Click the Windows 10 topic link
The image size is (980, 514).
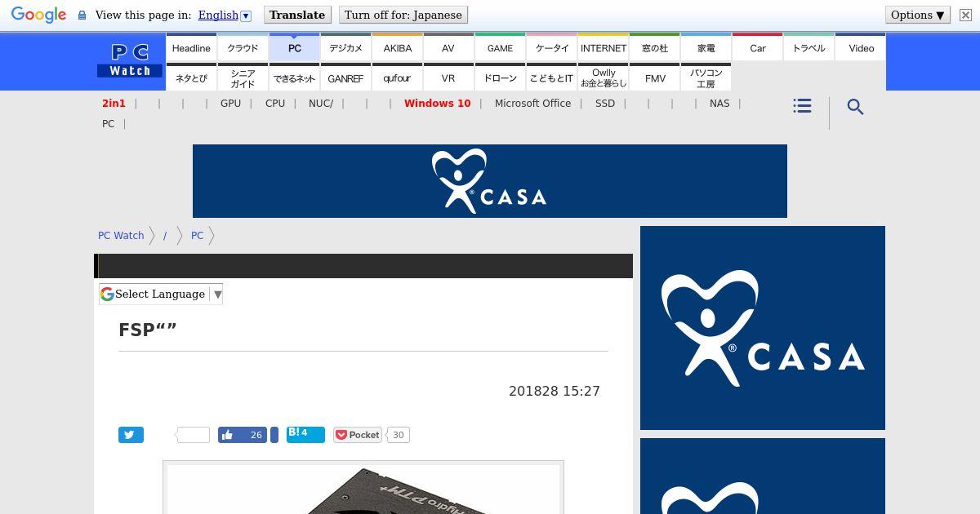[x=437, y=104]
